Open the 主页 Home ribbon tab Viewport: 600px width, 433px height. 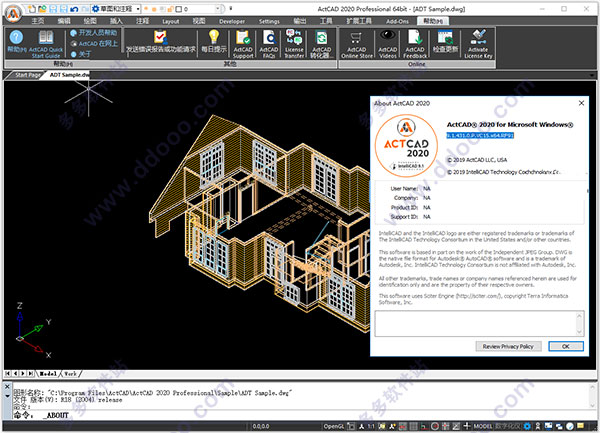pyautogui.click(x=38, y=21)
